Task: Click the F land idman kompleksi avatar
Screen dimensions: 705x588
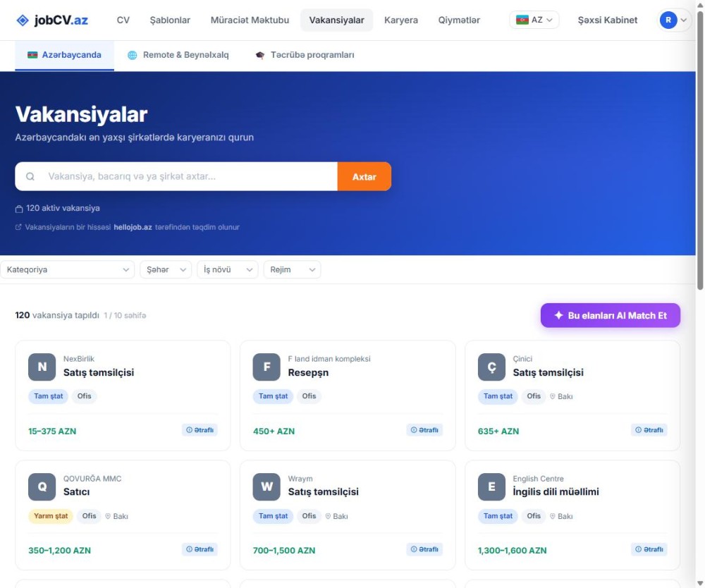Action: (266, 367)
